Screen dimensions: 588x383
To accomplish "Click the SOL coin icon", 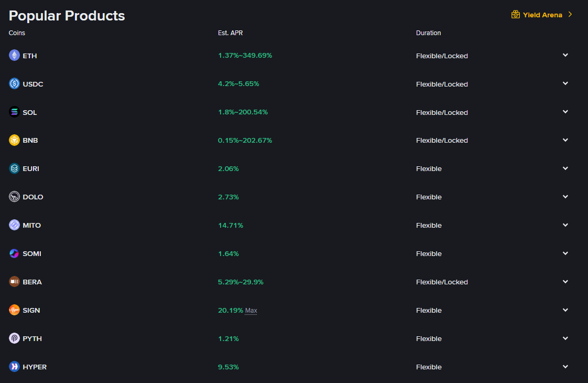I will click(x=14, y=112).
